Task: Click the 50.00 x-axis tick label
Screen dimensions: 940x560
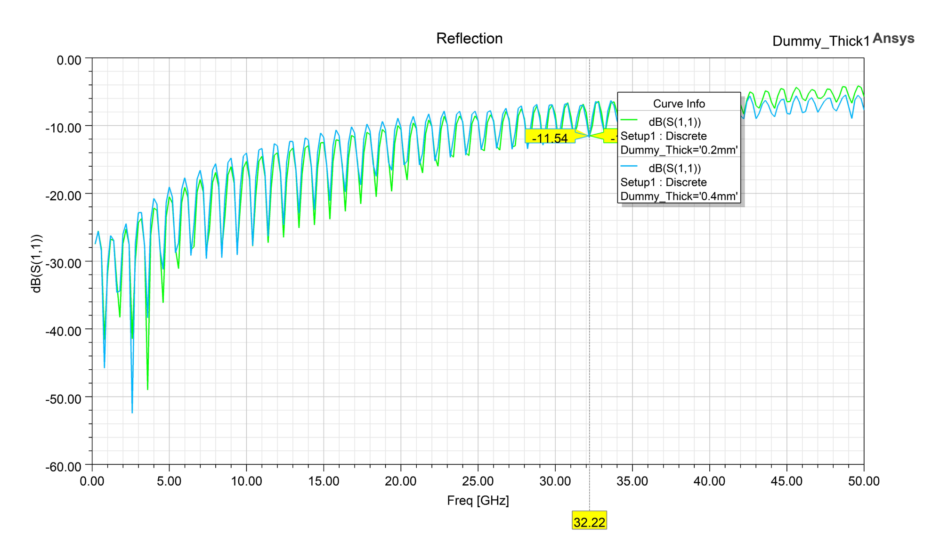Action: click(863, 481)
